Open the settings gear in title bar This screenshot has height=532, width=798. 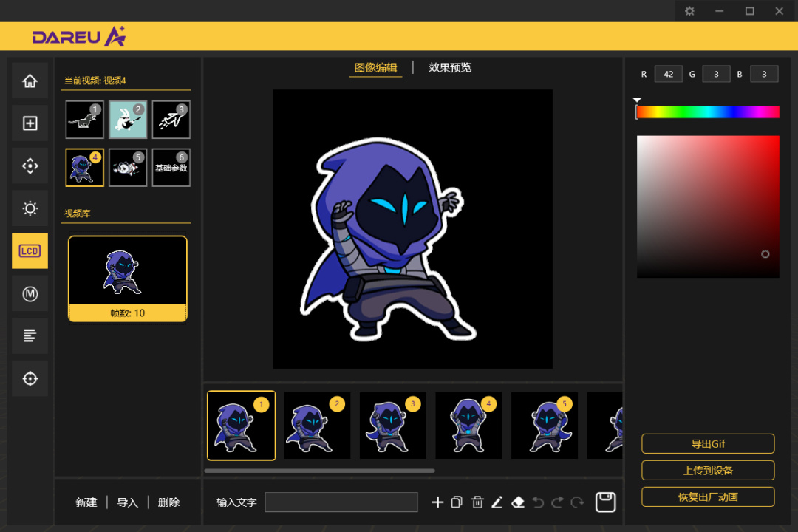point(689,11)
